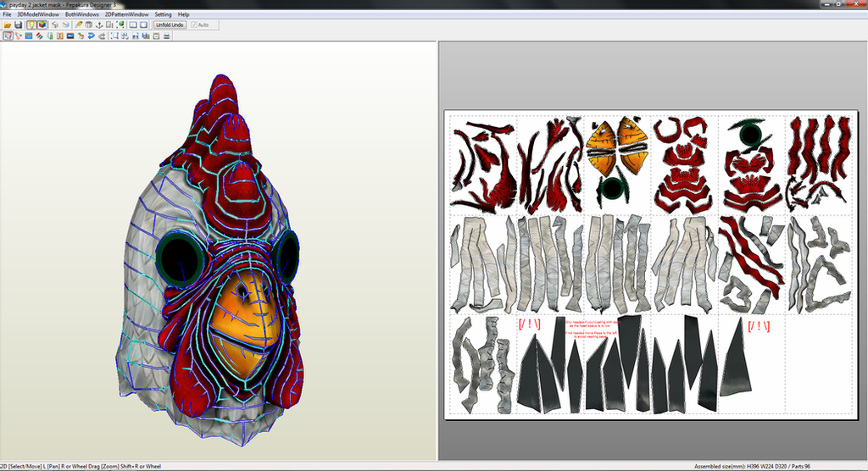Switch to the single-pane layout icon
This screenshot has width=868, height=471.
point(143,25)
